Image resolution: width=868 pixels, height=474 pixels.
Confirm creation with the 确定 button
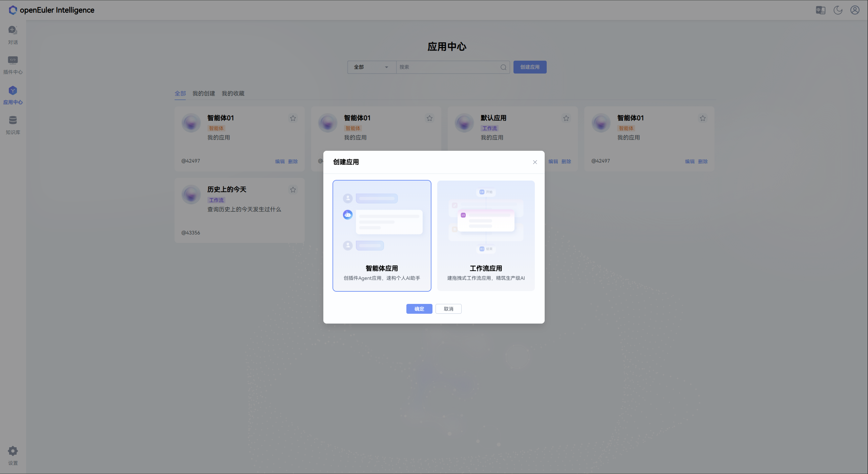click(x=419, y=309)
